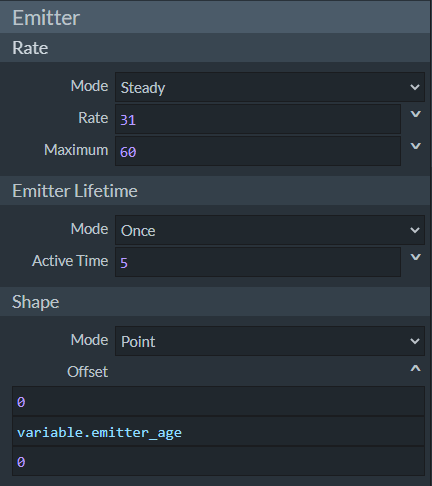Open the Rate Mode dropdown showing Steady

coord(270,87)
